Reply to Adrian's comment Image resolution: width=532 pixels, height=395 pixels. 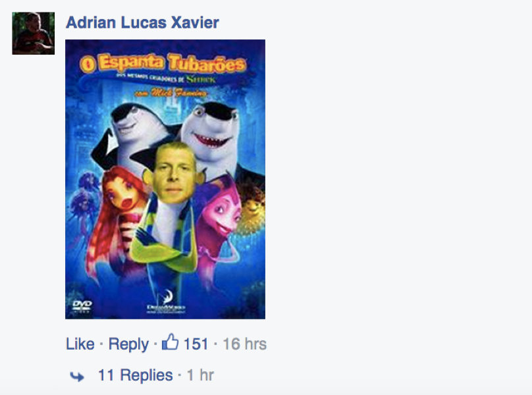tap(128, 344)
